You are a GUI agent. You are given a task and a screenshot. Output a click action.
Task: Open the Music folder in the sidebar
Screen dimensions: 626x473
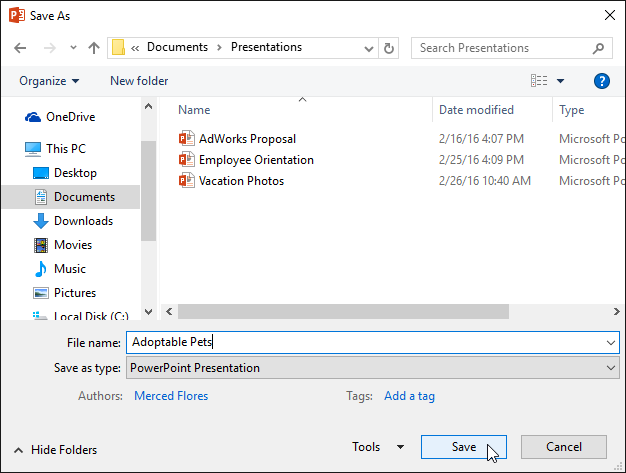pyautogui.click(x=69, y=269)
